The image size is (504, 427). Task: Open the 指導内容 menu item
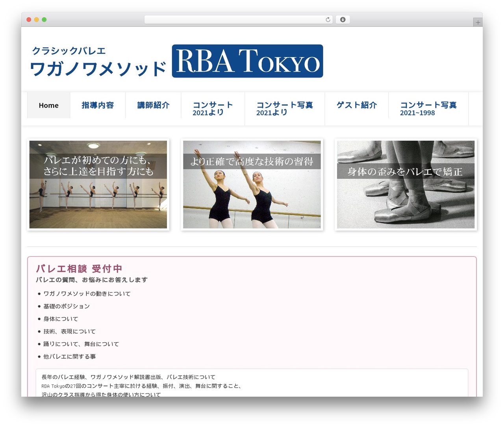[x=98, y=105]
